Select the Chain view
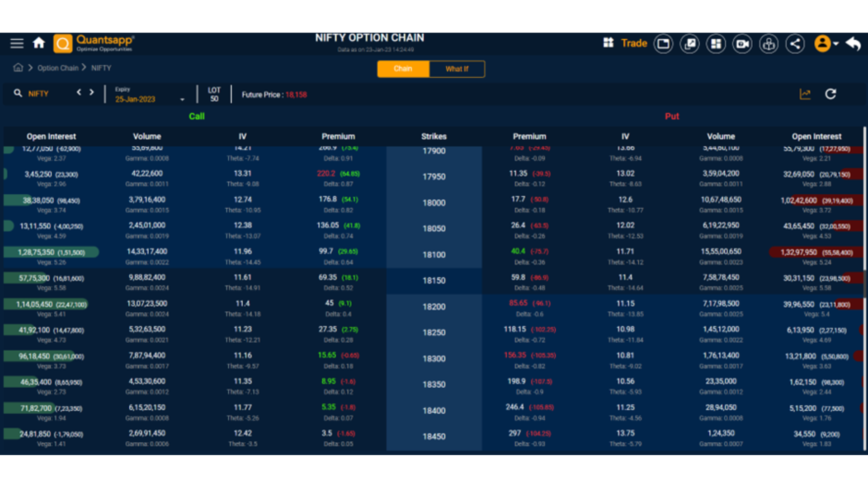The image size is (868, 488). coord(403,69)
